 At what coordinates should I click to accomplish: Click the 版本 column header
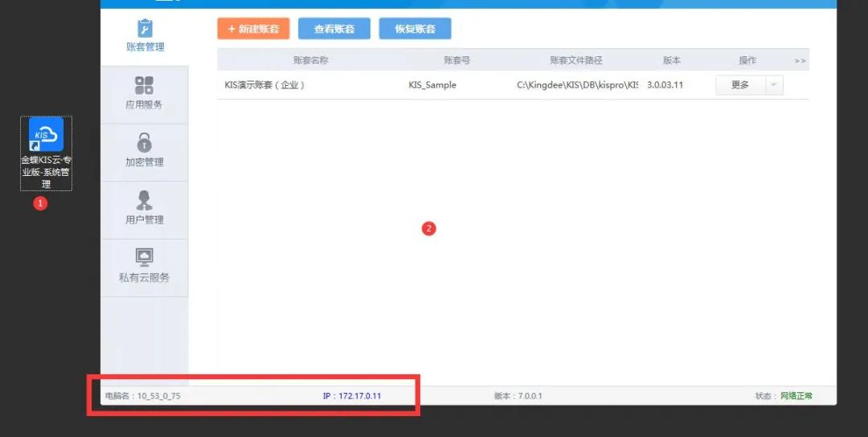pos(672,60)
